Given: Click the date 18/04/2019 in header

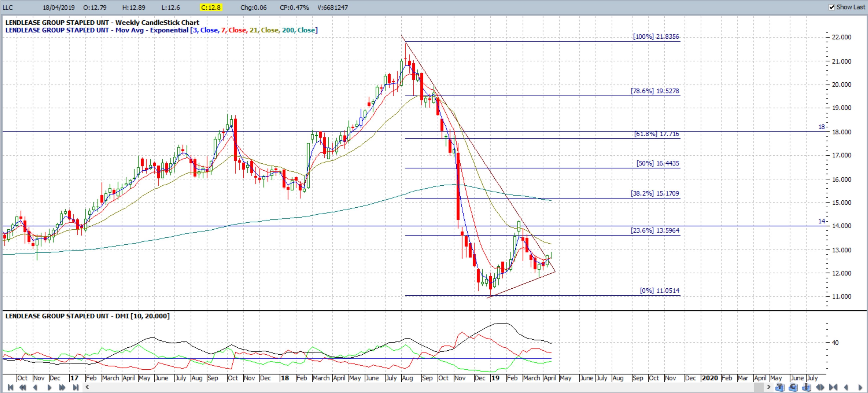Looking at the screenshot, I should [59, 7].
